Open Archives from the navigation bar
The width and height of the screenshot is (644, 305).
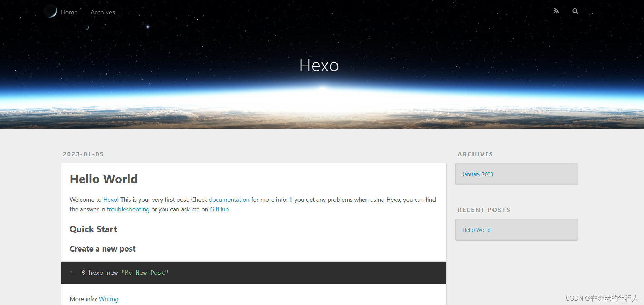click(103, 12)
